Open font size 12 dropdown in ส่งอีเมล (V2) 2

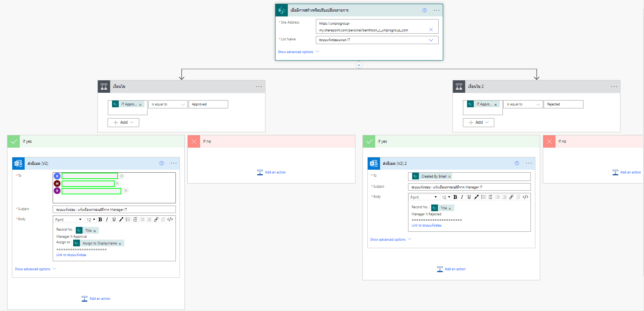pyautogui.click(x=446, y=197)
